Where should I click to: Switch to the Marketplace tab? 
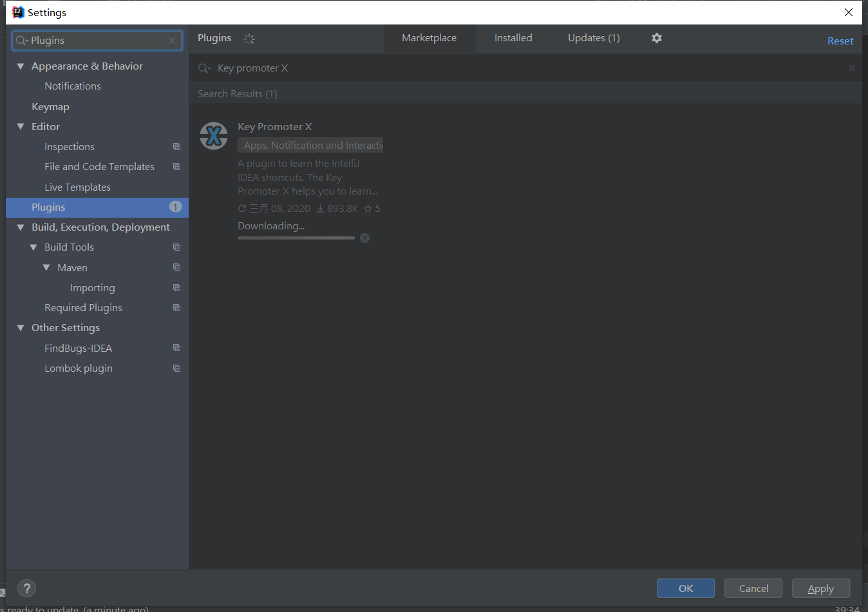point(429,38)
